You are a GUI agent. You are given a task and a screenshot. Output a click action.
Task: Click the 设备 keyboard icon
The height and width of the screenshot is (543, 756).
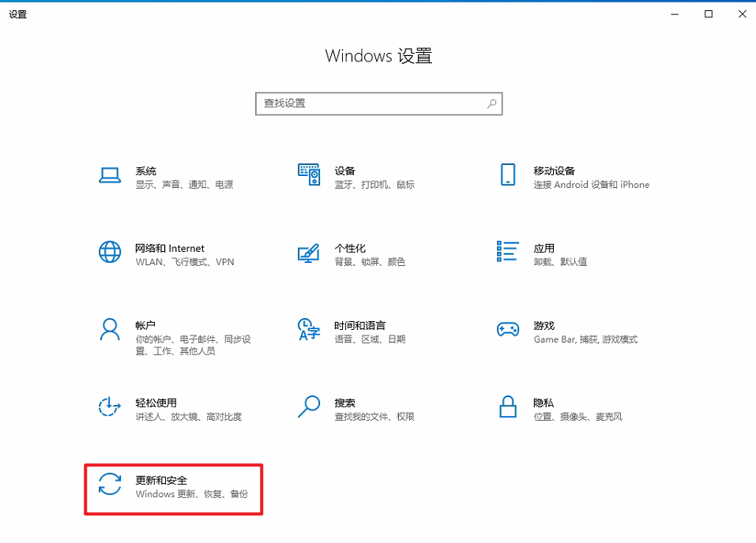[308, 175]
